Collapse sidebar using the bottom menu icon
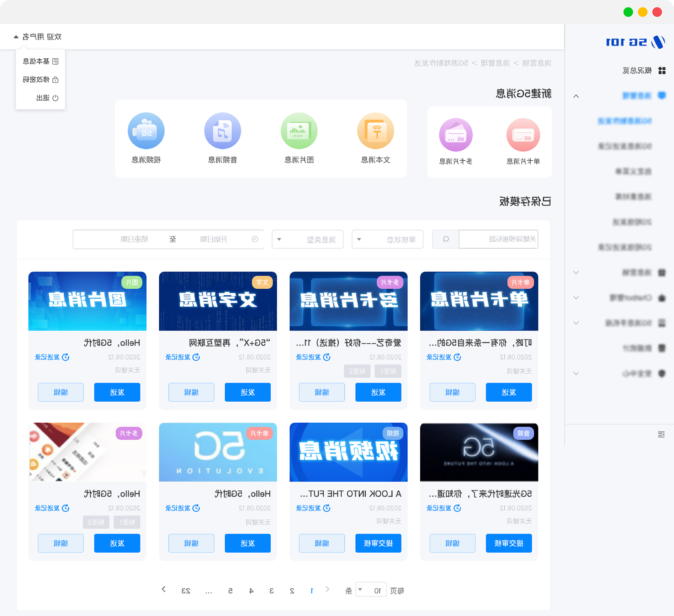The width and height of the screenshot is (674, 616). click(661, 434)
